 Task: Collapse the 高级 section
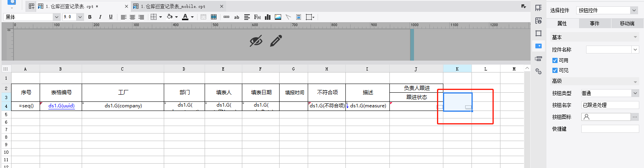tap(635, 82)
